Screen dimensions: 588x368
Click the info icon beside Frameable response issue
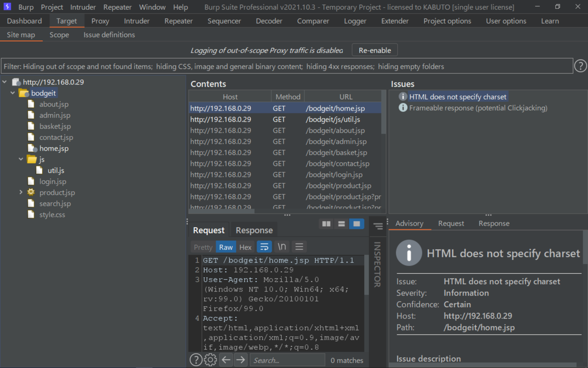tap(403, 107)
